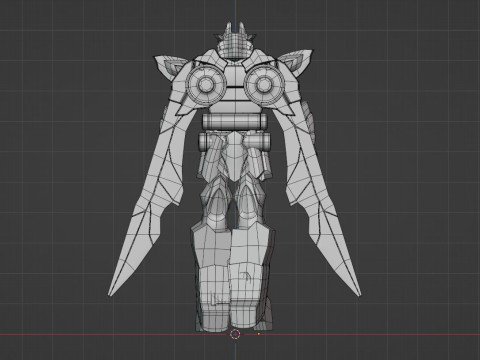Click the robot's horned head mesh
480x360 pixels.
(236, 42)
